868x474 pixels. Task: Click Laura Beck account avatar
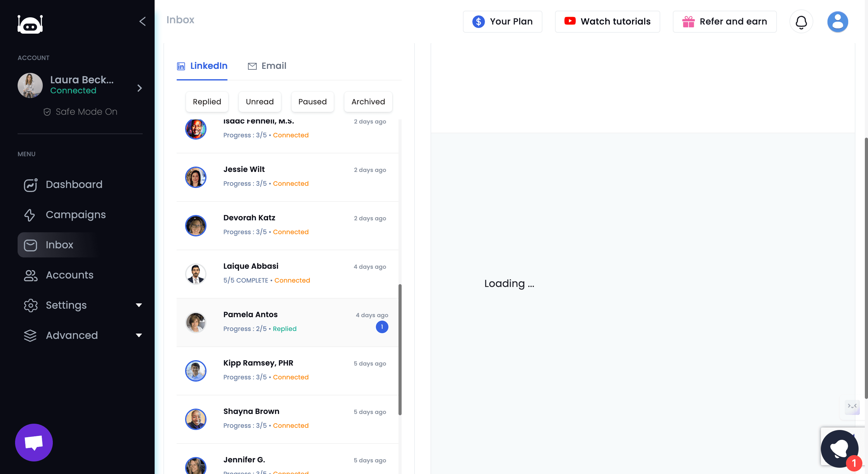30,85
